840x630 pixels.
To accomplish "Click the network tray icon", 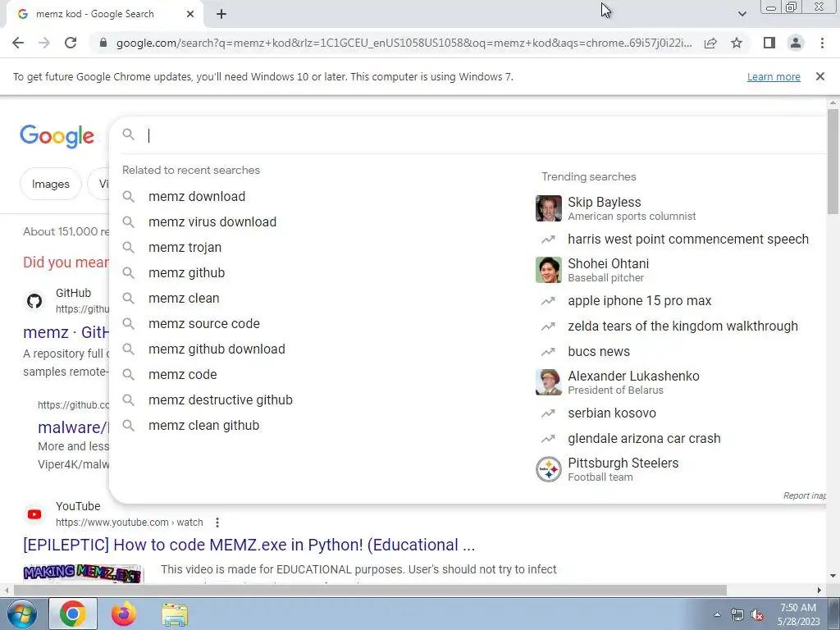I will (x=737, y=615).
